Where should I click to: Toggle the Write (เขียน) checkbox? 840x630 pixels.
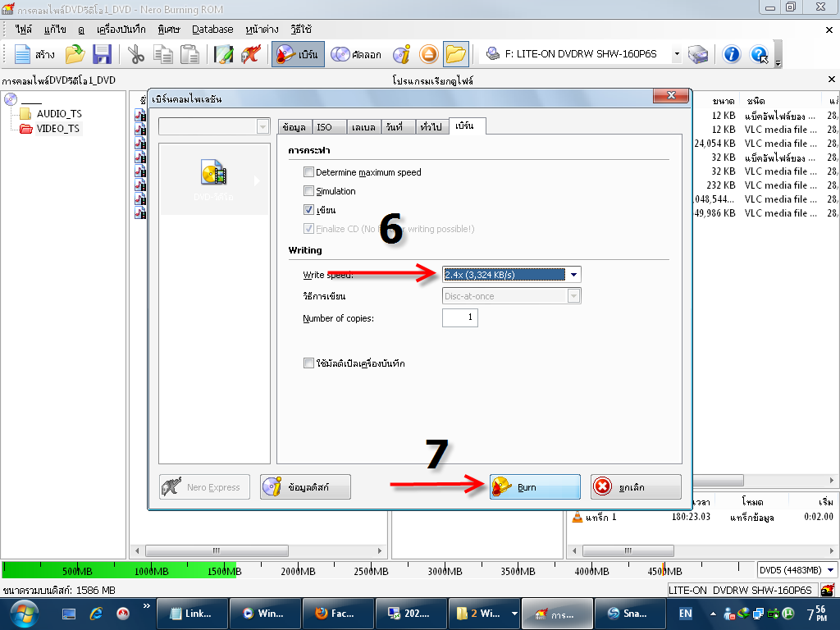[x=308, y=209]
